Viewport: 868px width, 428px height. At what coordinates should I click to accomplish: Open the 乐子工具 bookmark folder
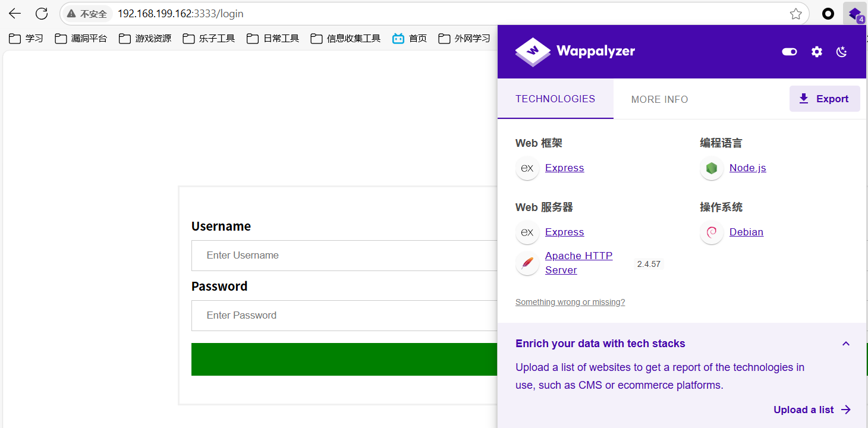click(x=209, y=39)
